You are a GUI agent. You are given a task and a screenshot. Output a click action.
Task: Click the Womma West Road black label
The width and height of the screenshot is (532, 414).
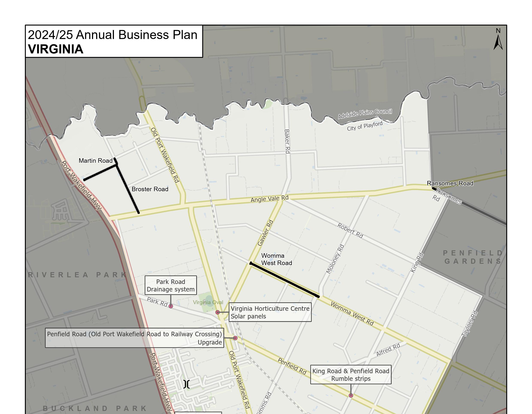pos(277,259)
